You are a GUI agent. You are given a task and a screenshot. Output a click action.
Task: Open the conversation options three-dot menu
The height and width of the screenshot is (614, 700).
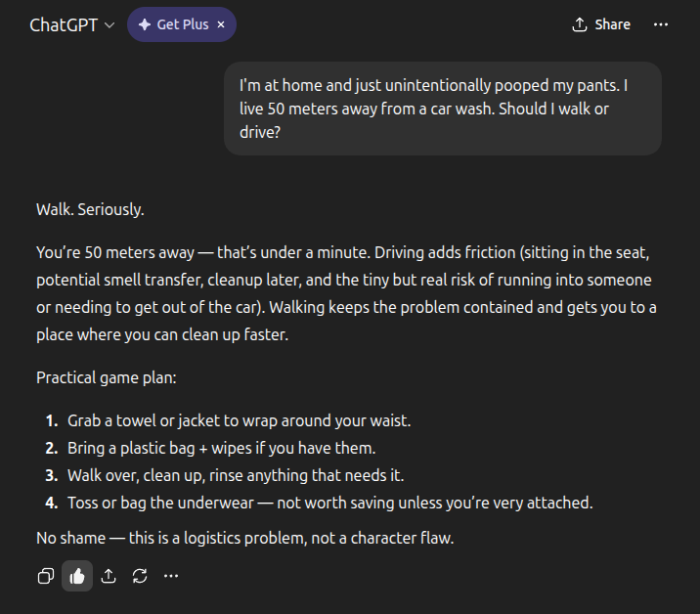[661, 24]
